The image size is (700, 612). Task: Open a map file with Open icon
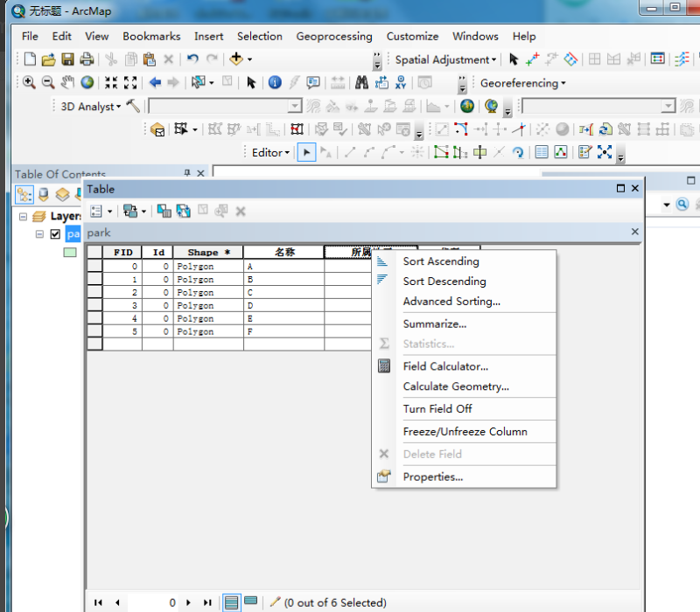click(x=49, y=59)
